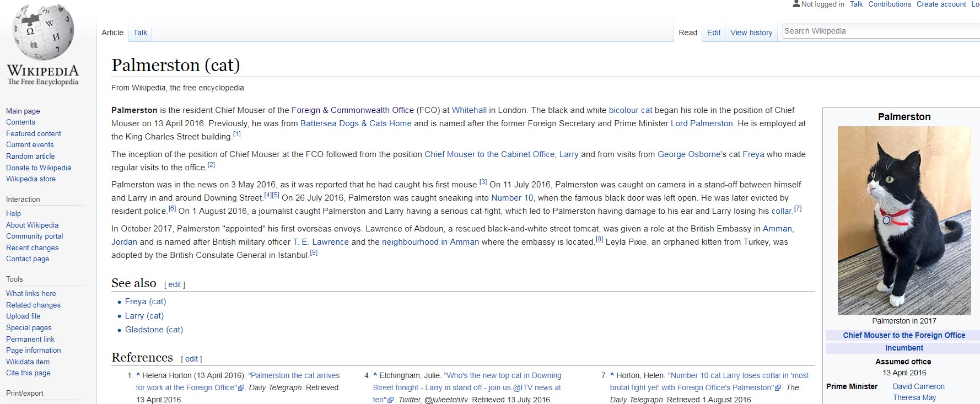Open the Contributions link

890,4
